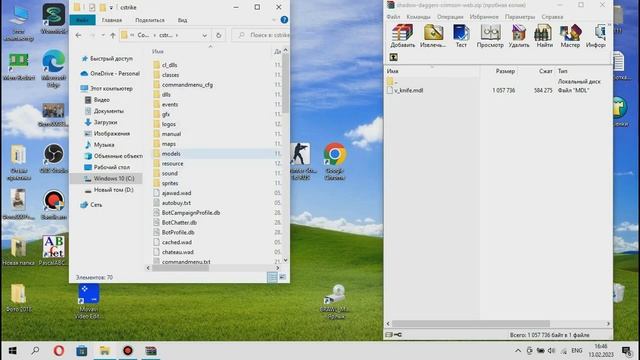
Task: Click the WinRAR Find (Найти) toolbar icon
Action: 544,36
